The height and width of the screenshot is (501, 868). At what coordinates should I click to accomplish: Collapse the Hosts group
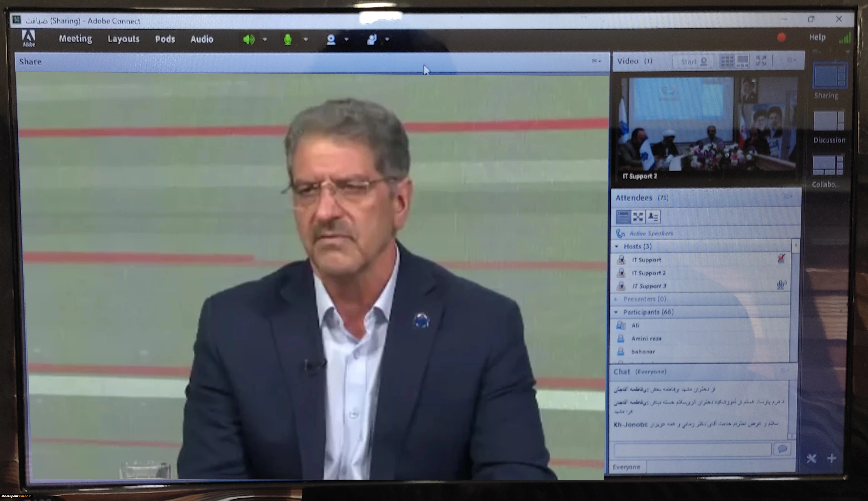[617, 246]
